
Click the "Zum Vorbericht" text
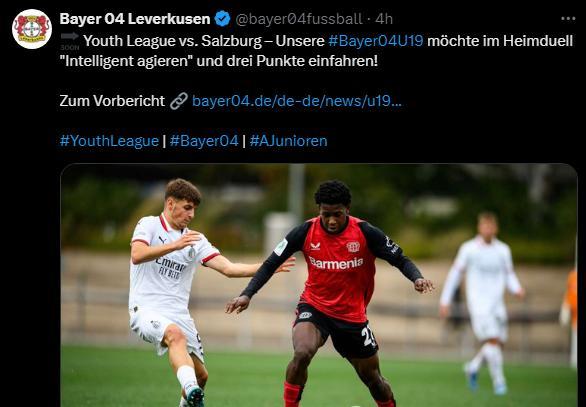(112, 101)
